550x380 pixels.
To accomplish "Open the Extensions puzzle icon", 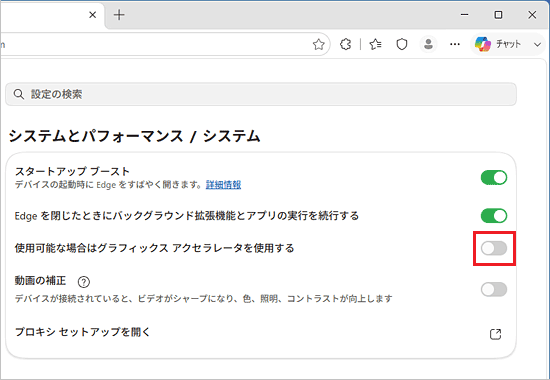I will point(346,44).
